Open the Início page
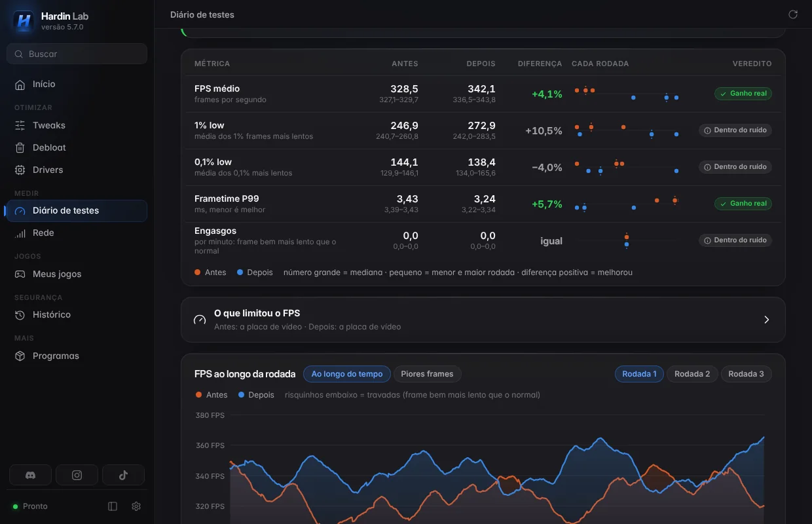Image resolution: width=812 pixels, height=524 pixels. pos(77,84)
